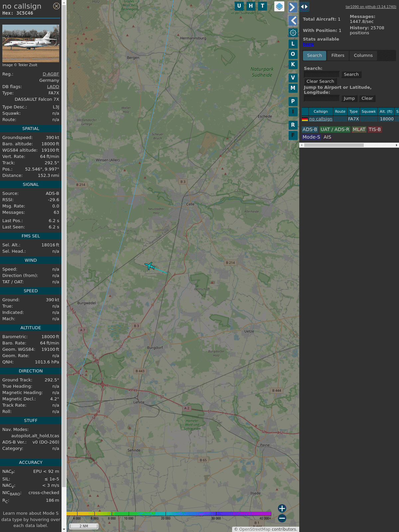Open the aircraft photo thumbnail
Screen dimensions: 399x532
[x=31, y=43]
